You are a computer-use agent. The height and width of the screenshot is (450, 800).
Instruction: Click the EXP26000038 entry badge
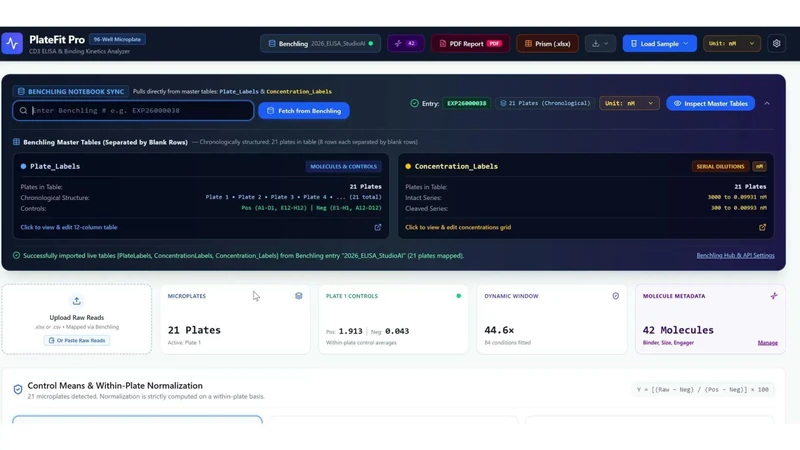click(x=466, y=104)
